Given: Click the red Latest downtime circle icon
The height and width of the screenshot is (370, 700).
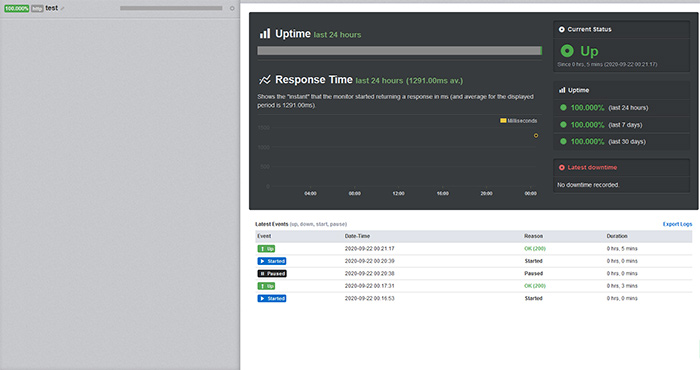Looking at the screenshot, I should pyautogui.click(x=562, y=167).
